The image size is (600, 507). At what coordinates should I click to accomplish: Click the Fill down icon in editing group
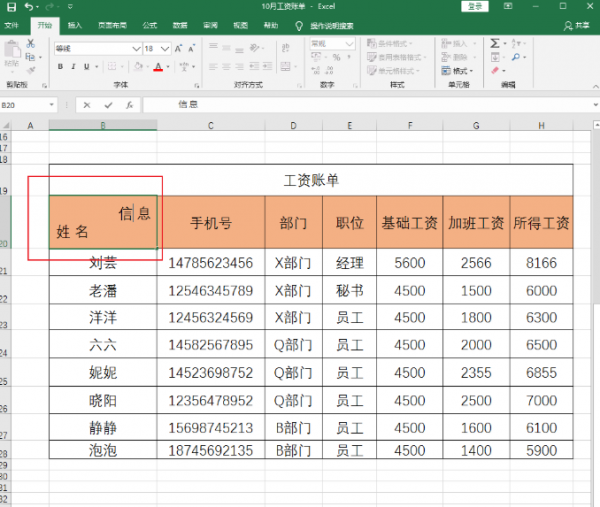click(x=495, y=57)
